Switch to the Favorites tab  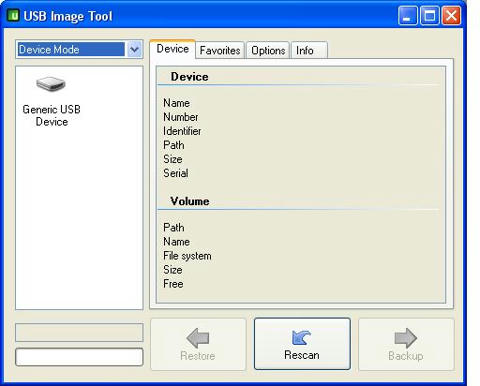[x=220, y=51]
